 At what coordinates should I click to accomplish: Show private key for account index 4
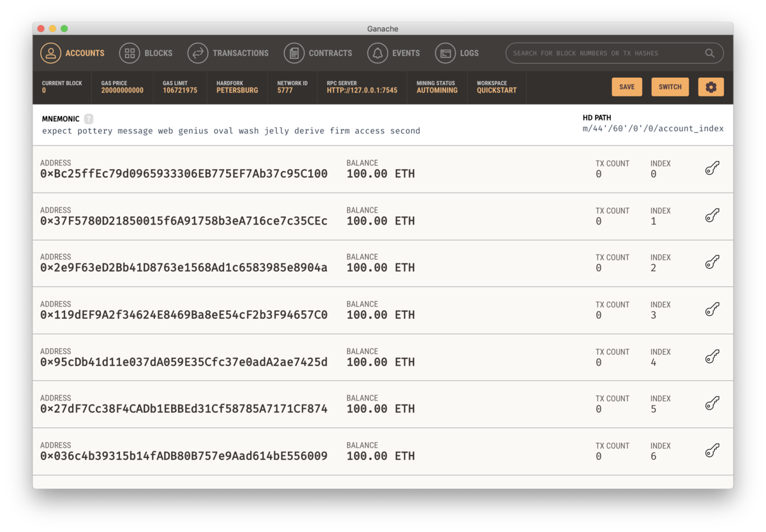[x=712, y=357]
